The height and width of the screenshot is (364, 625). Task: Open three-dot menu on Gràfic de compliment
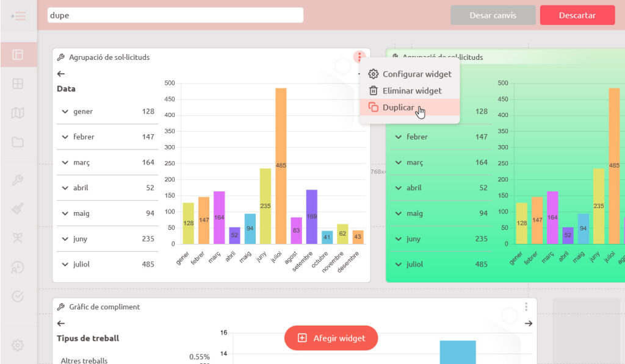[526, 307]
